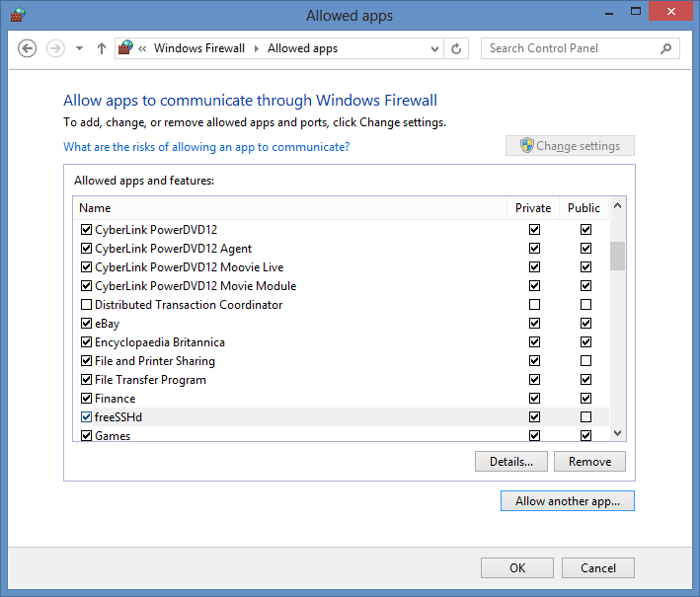Image resolution: width=700 pixels, height=597 pixels.
Task: Toggle the Finance Private checkbox
Action: (x=534, y=398)
